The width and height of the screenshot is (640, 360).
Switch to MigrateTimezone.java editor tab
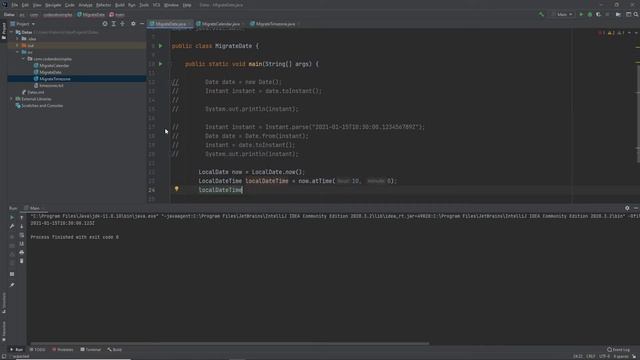coord(275,24)
